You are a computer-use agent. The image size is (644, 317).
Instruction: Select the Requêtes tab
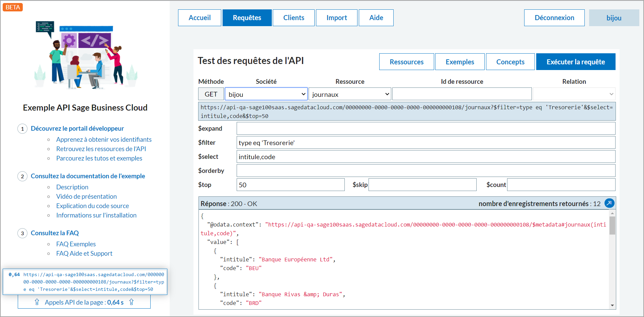coord(247,18)
